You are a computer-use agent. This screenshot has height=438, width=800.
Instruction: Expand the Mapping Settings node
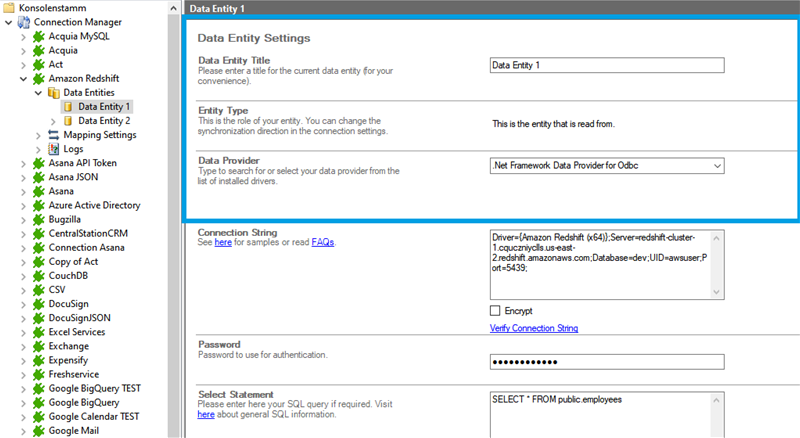39,135
